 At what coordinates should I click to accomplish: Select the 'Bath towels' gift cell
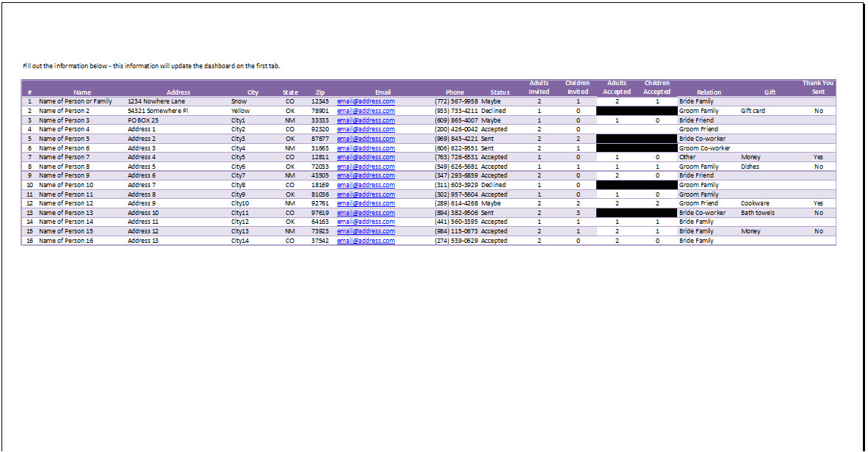pyautogui.click(x=757, y=213)
